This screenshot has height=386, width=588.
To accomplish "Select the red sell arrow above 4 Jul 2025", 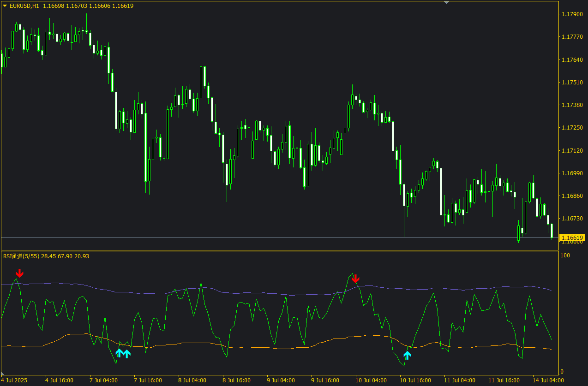I will click(x=19, y=273).
